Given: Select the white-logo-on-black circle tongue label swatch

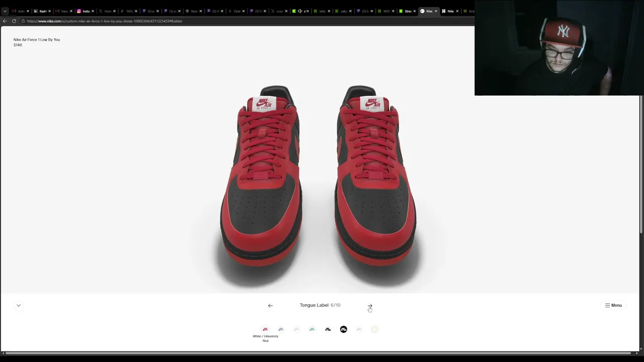Looking at the screenshot, I should click(344, 329).
